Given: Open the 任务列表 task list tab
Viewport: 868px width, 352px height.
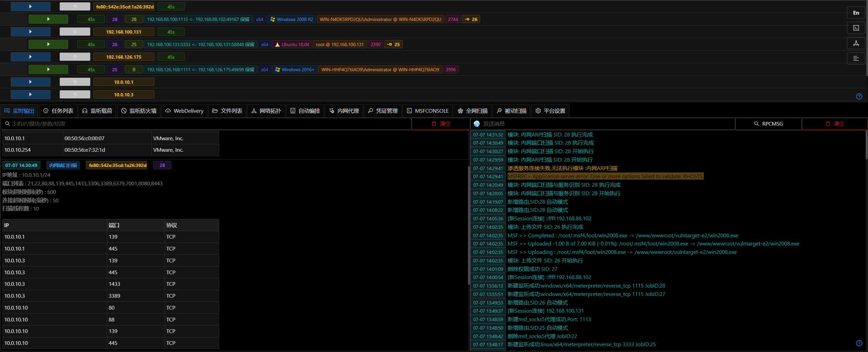Looking at the screenshot, I should tap(59, 111).
